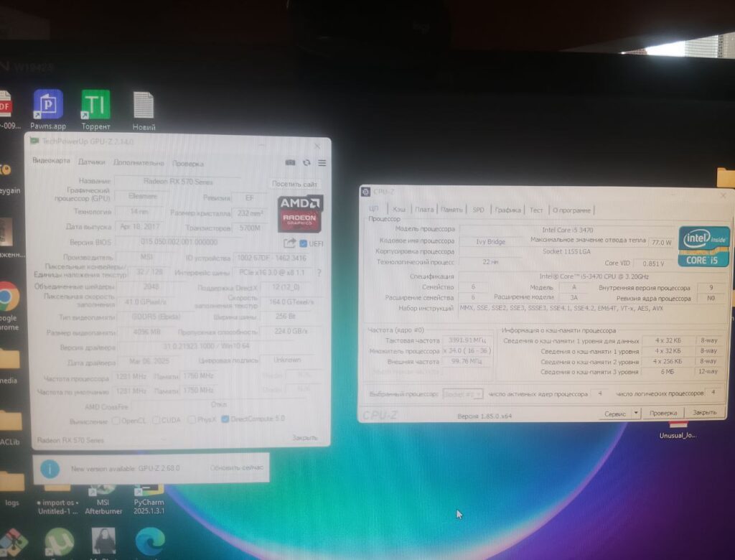This screenshot has width=735, height=560.
Task: Click Intel Core i5 3470 model field
Action: pos(568,230)
